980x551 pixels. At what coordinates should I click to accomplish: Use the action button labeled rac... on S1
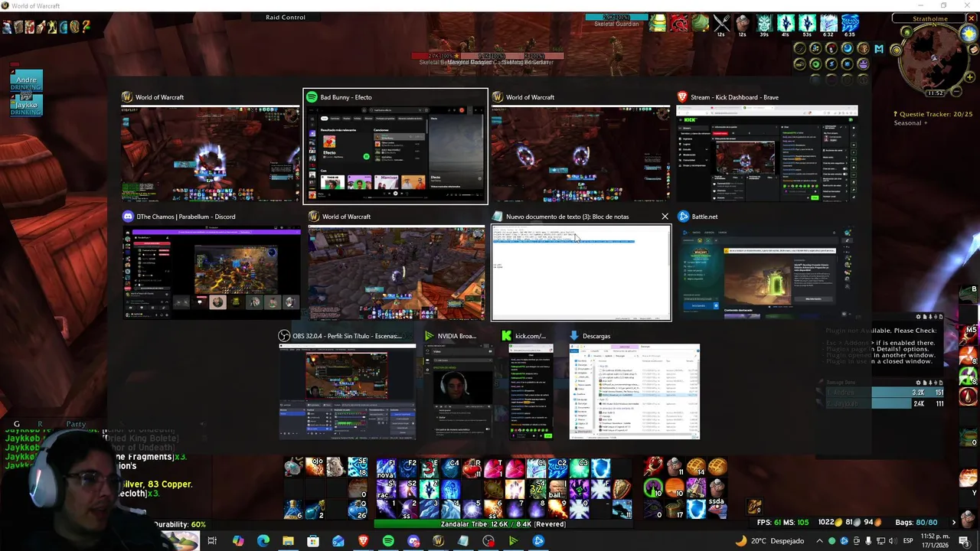coord(386,489)
